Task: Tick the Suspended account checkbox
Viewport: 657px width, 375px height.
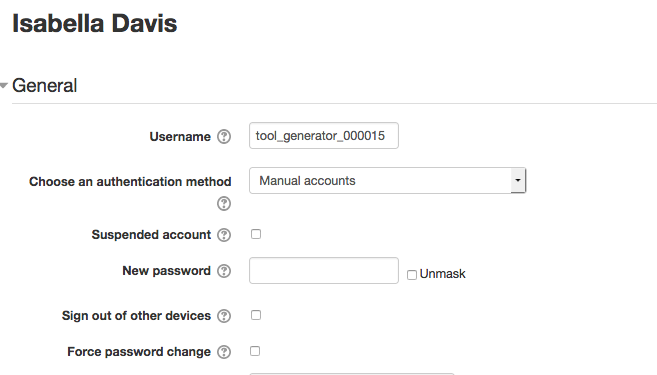Action: 256,234
